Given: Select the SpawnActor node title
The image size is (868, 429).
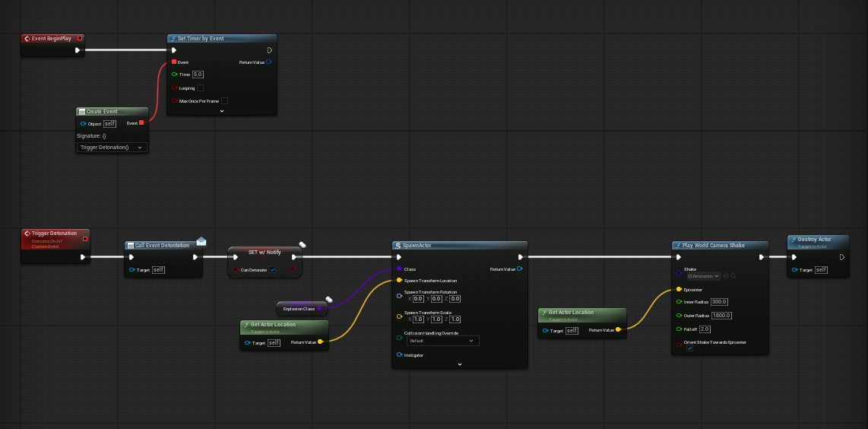Looking at the screenshot, I should click(417, 245).
